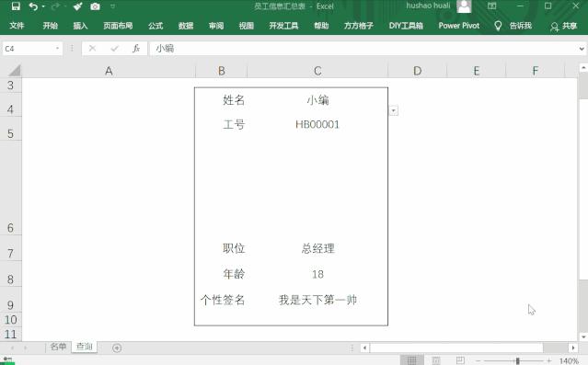The image size is (588, 365).
Task: Open the Ribbon Display Options icon
Action: (491, 6)
